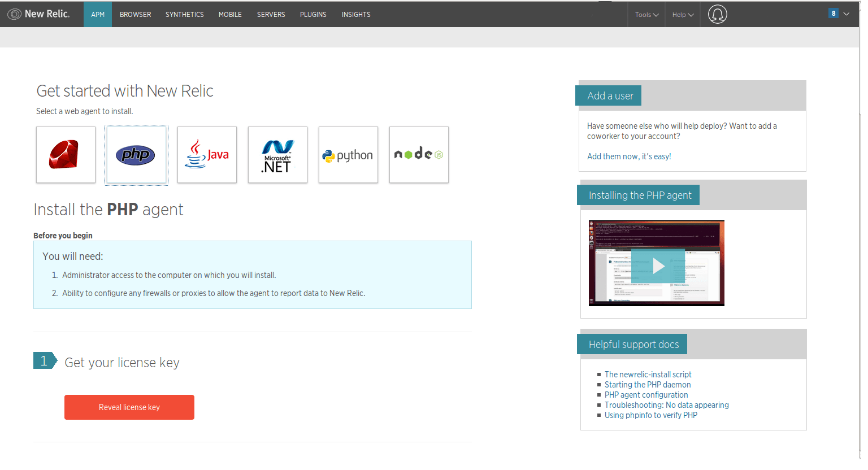Image resolution: width=868 pixels, height=470 pixels.
Task: Open Using phpinfo to verify PHP doc
Action: point(651,415)
